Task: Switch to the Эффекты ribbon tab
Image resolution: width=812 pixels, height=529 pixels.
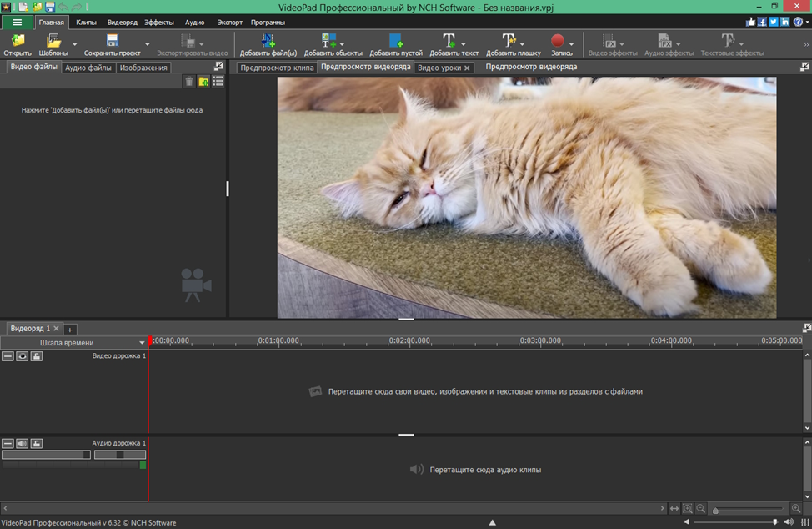Action: pos(159,22)
